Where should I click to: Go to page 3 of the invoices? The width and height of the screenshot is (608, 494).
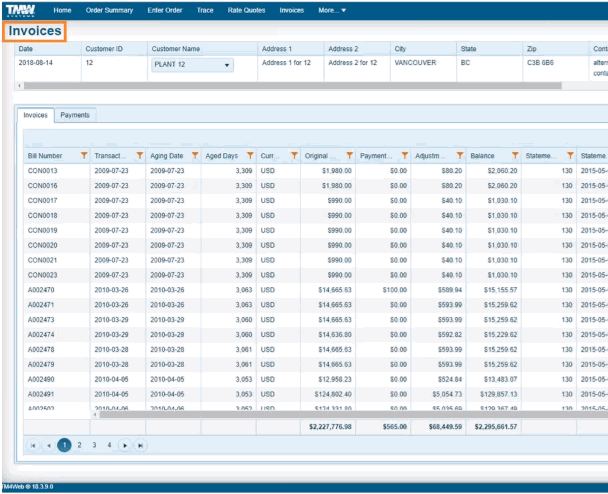(94, 445)
